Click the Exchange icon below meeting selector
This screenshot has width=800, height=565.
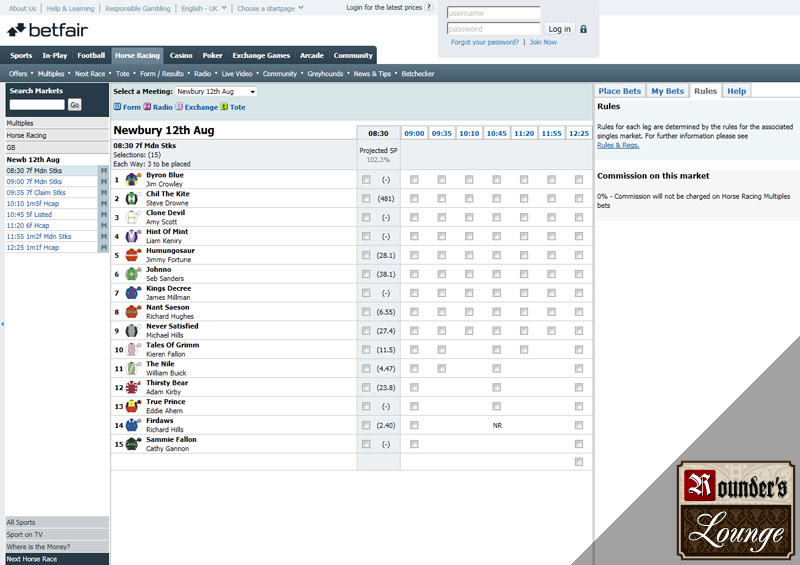click(x=179, y=107)
